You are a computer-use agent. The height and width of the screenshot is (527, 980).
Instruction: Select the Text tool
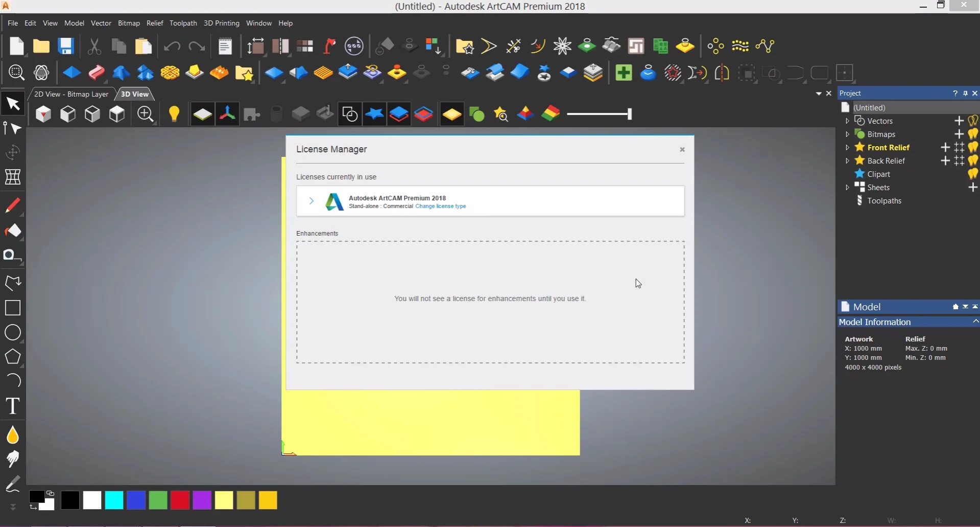(13, 406)
